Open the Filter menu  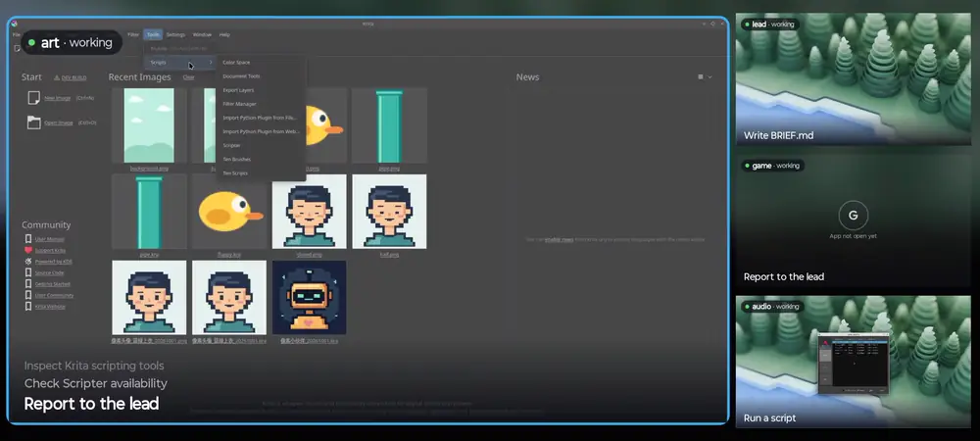(x=133, y=35)
